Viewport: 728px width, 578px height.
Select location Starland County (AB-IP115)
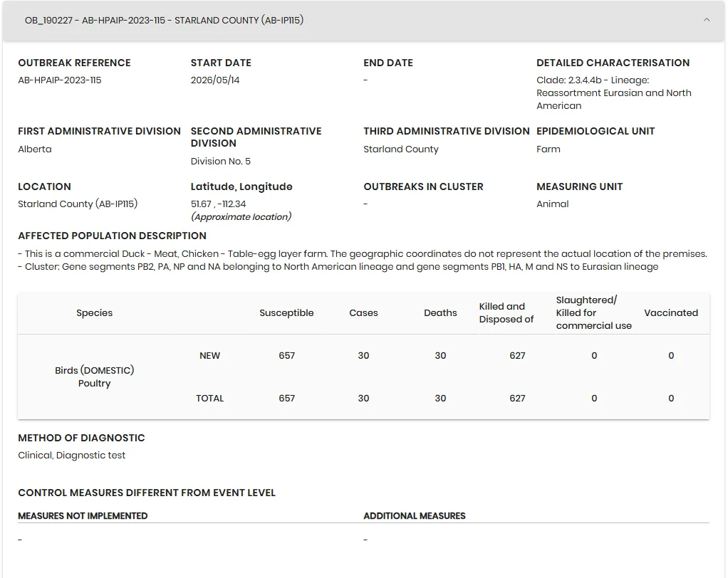[x=78, y=204]
